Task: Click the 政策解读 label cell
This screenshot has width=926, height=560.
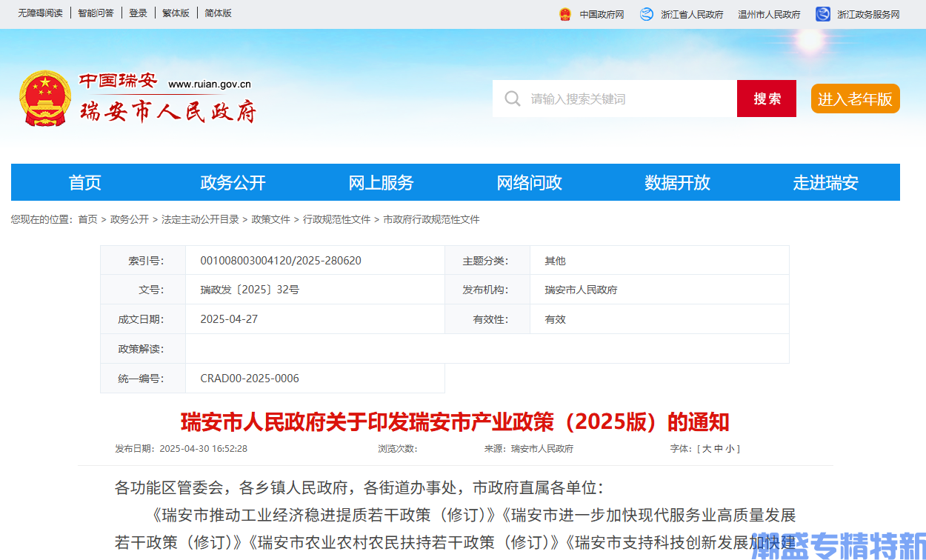Action: [x=143, y=349]
